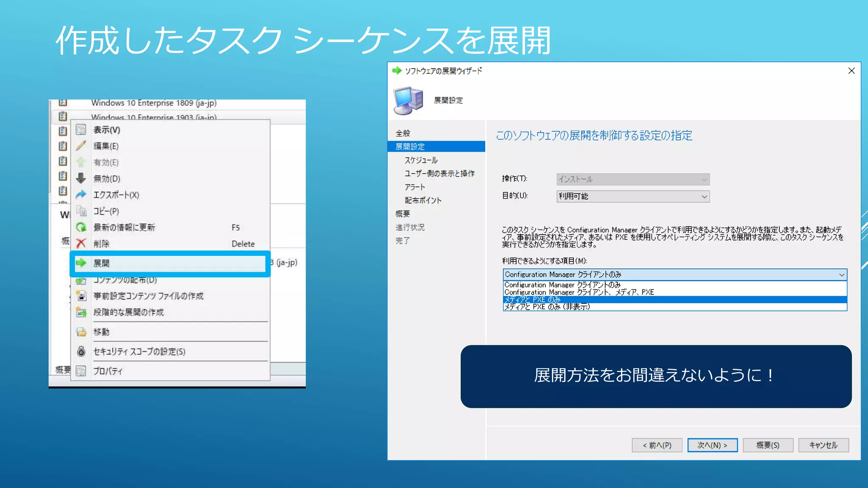Click the refresh icon beside 最新の情報に更新
Image resolution: width=868 pixels, height=488 pixels.
pos(81,227)
